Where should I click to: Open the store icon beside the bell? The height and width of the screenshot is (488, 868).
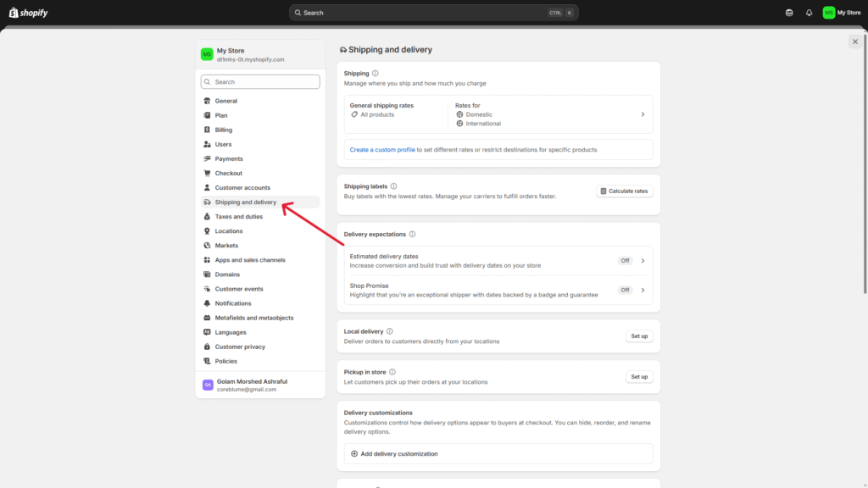(790, 13)
